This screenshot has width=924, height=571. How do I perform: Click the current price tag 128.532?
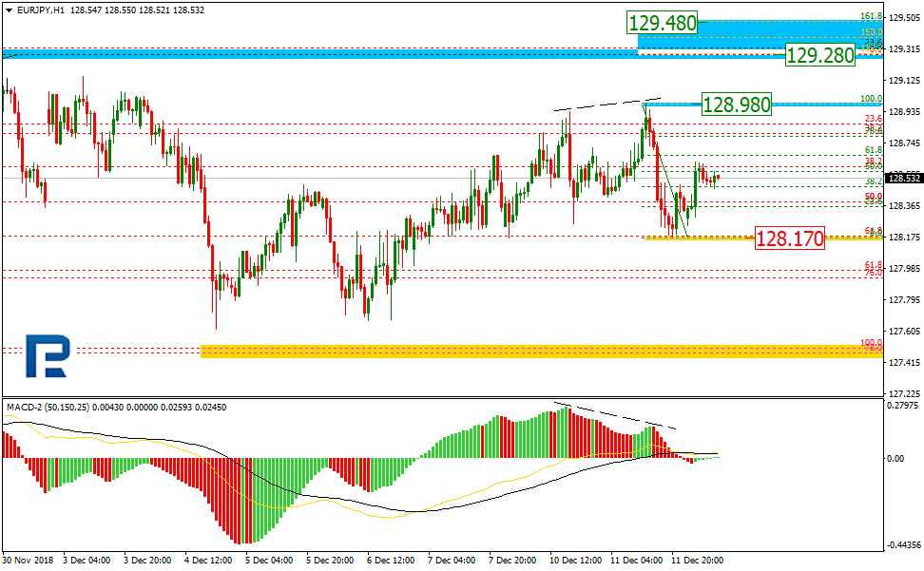(904, 179)
